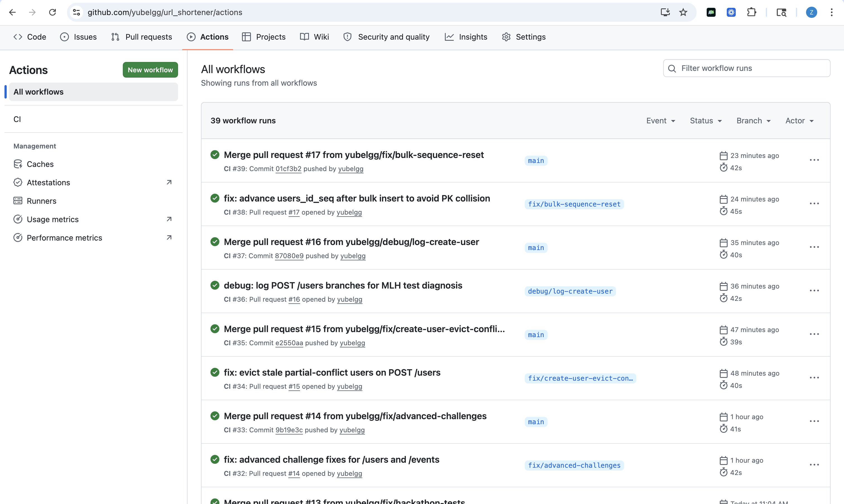This screenshot has width=844, height=504.
Task: Open commit 01cf3b2 link
Action: pyautogui.click(x=288, y=169)
